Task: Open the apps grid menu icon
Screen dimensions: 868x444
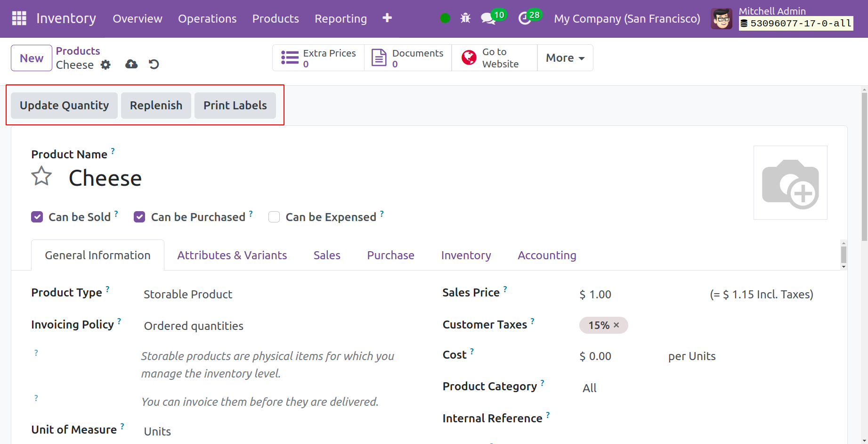Action: pos(19,18)
